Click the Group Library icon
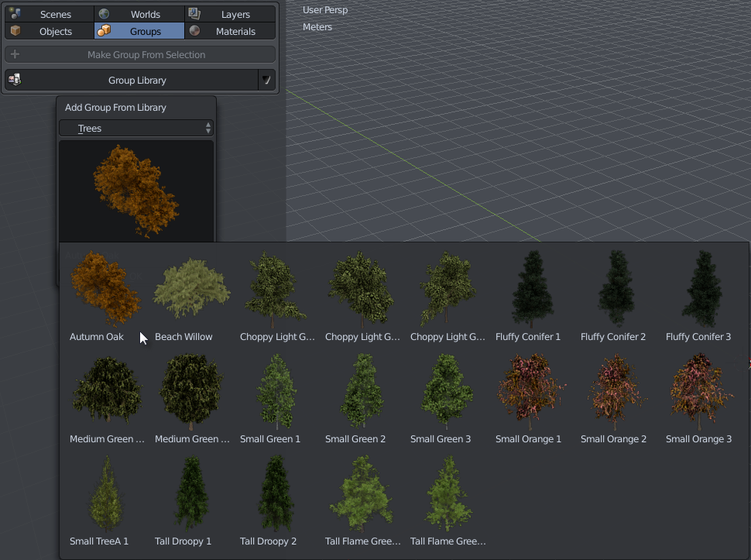 pyautogui.click(x=14, y=79)
